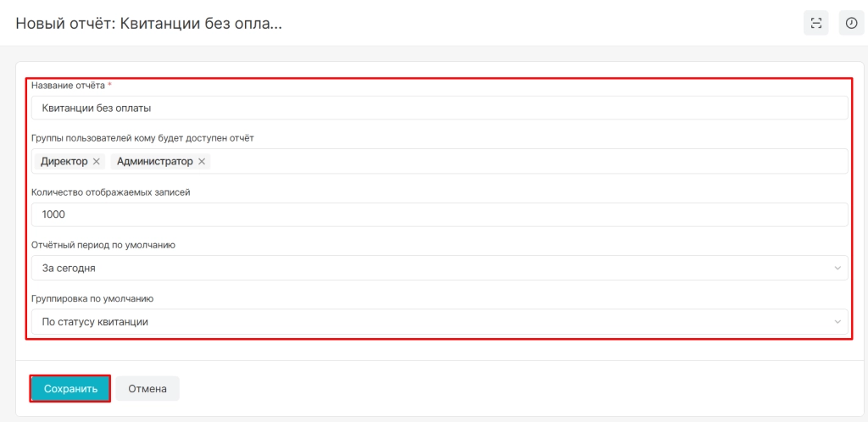Open the По статусу квитанции grouping dropdown
Image resolution: width=868 pixels, height=422 pixels.
click(x=440, y=321)
